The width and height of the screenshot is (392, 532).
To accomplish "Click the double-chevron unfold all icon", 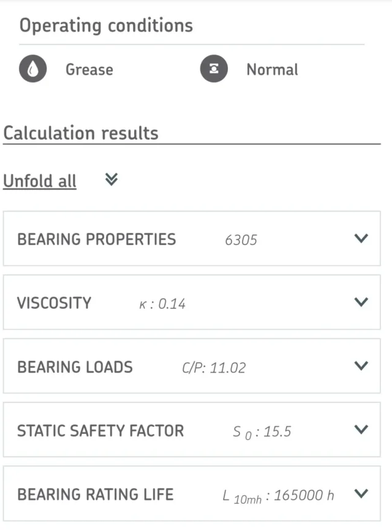I will [111, 180].
